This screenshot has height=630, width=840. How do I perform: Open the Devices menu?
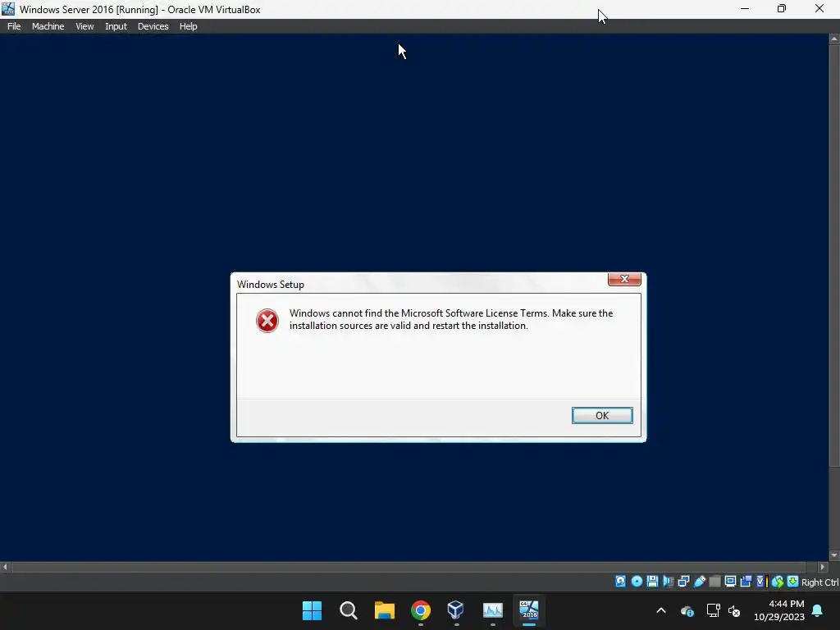click(x=153, y=26)
